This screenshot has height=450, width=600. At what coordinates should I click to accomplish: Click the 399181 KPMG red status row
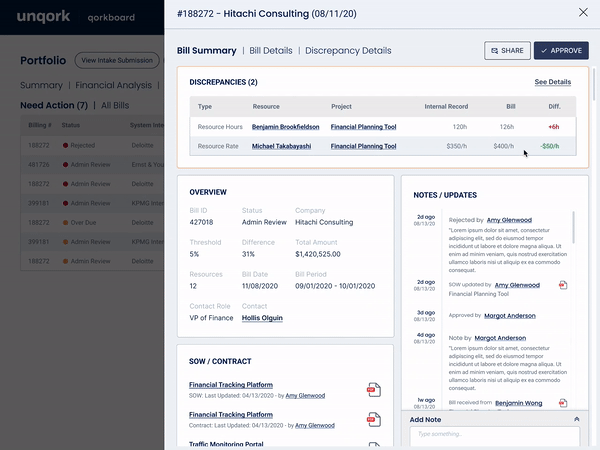[x=92, y=203]
